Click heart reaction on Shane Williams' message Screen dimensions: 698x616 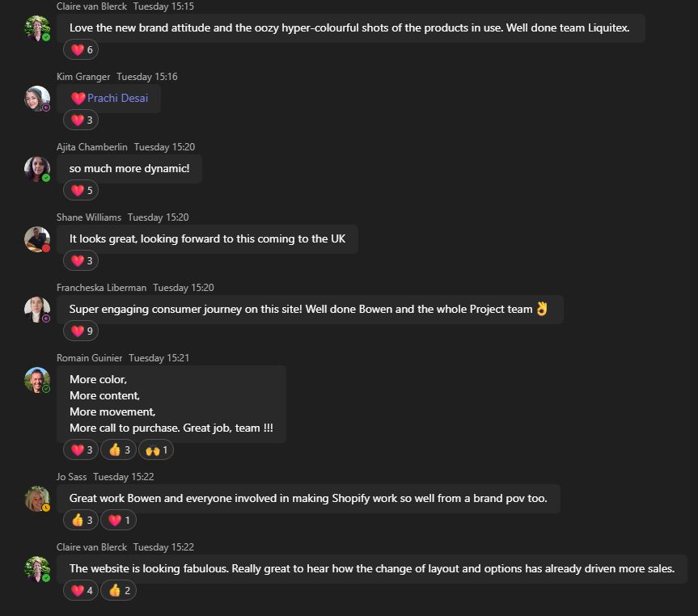click(81, 261)
